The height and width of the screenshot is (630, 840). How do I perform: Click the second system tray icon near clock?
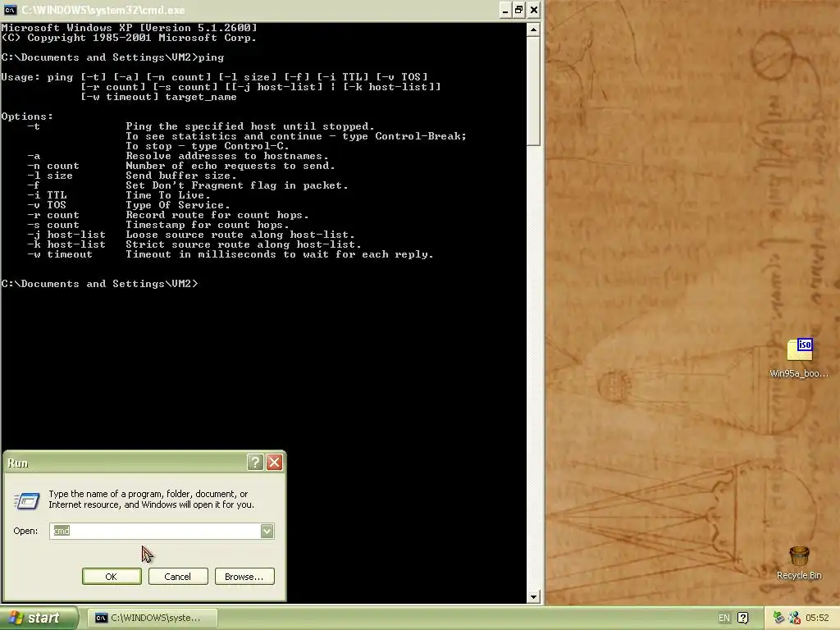(794, 618)
